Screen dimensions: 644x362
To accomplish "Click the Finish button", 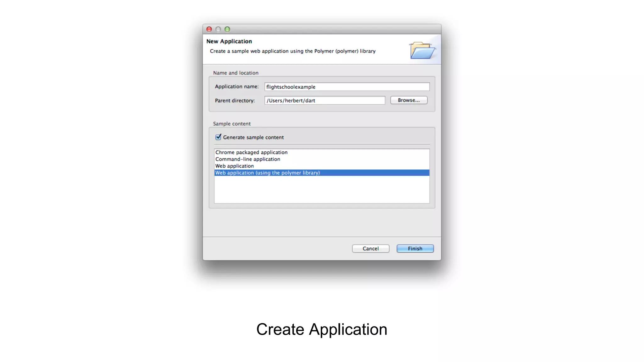I will 415,249.
